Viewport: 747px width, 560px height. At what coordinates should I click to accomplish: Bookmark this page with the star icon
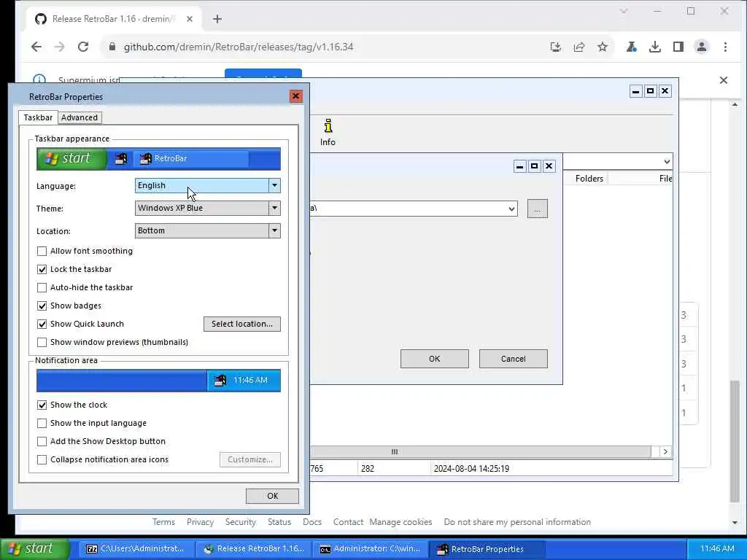pyautogui.click(x=603, y=47)
